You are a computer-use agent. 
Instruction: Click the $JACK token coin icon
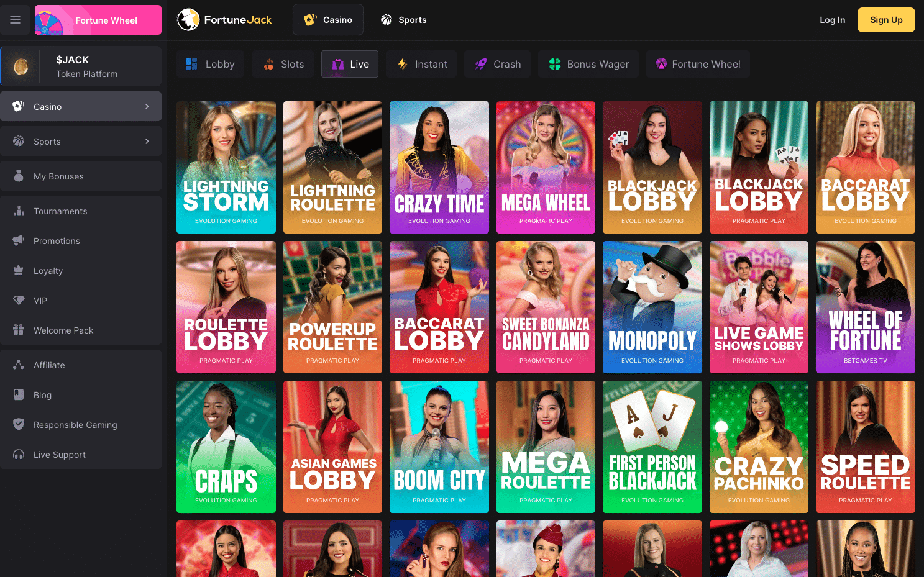21,66
